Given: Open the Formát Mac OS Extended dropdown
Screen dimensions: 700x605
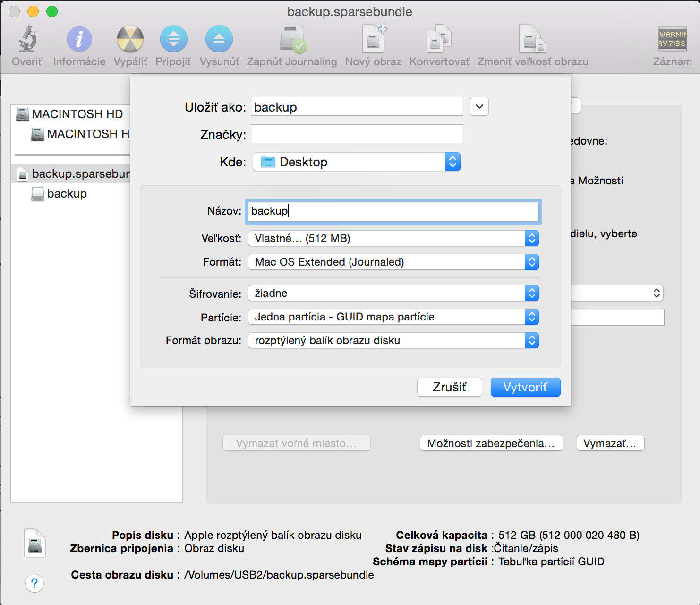Looking at the screenshot, I should [393, 262].
